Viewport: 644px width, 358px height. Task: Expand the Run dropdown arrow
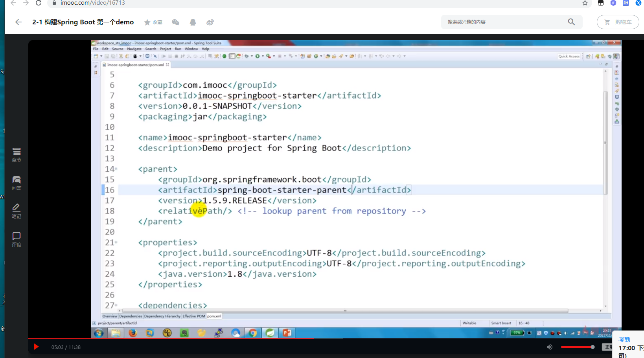[263, 56]
